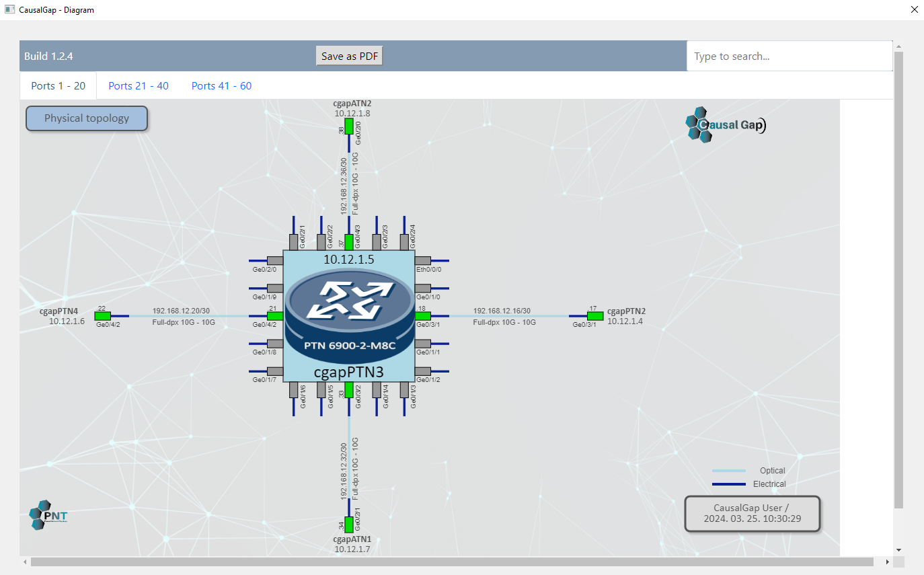Switch to Ports 21 - 40 tab

[x=139, y=86]
